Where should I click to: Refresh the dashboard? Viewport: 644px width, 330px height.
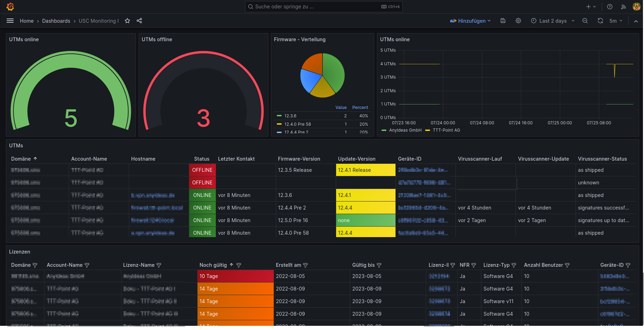pos(600,21)
